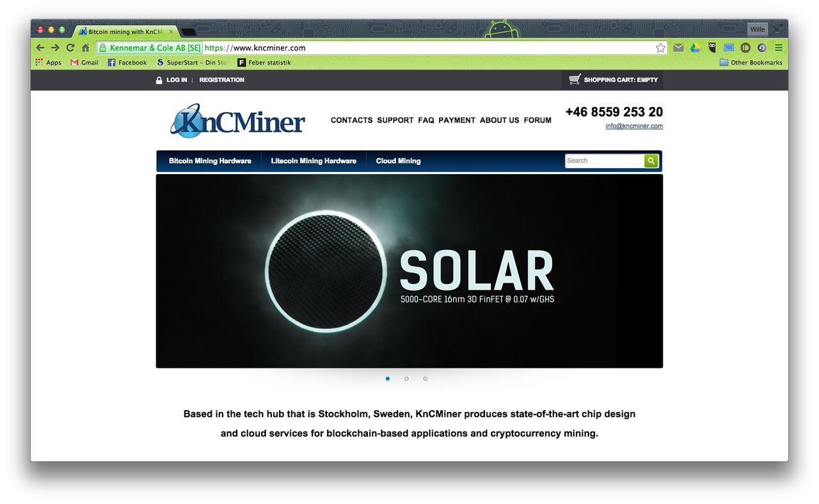Viewport: 819px width, 504px height.
Task: Open Cloud Mining category
Action: click(x=399, y=161)
